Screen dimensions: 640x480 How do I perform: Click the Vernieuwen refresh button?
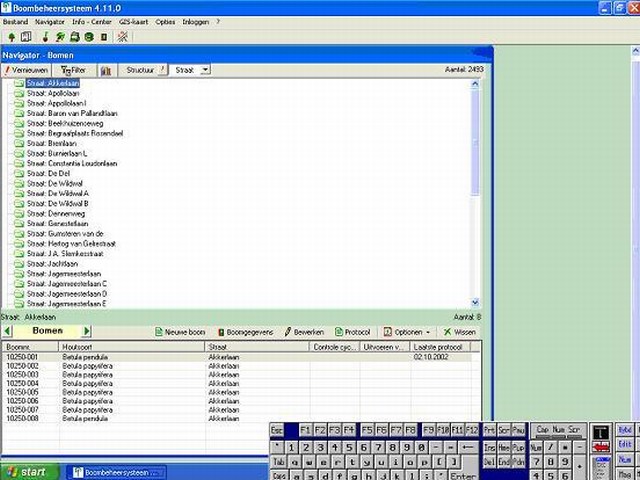coord(27,70)
